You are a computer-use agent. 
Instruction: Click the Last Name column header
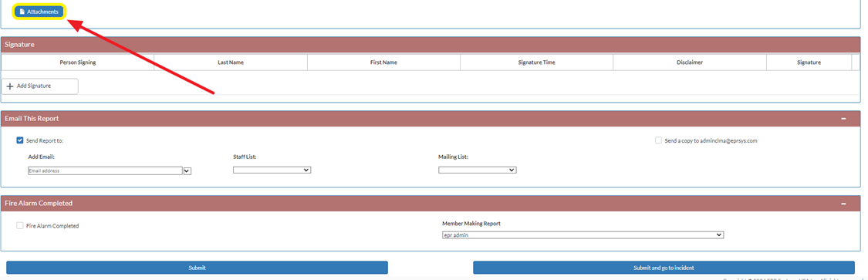pos(231,62)
